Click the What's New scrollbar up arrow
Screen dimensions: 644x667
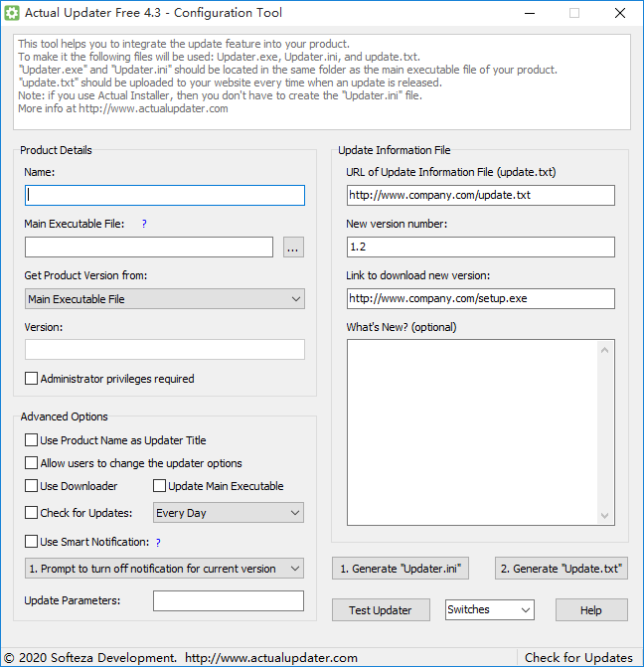coord(606,350)
